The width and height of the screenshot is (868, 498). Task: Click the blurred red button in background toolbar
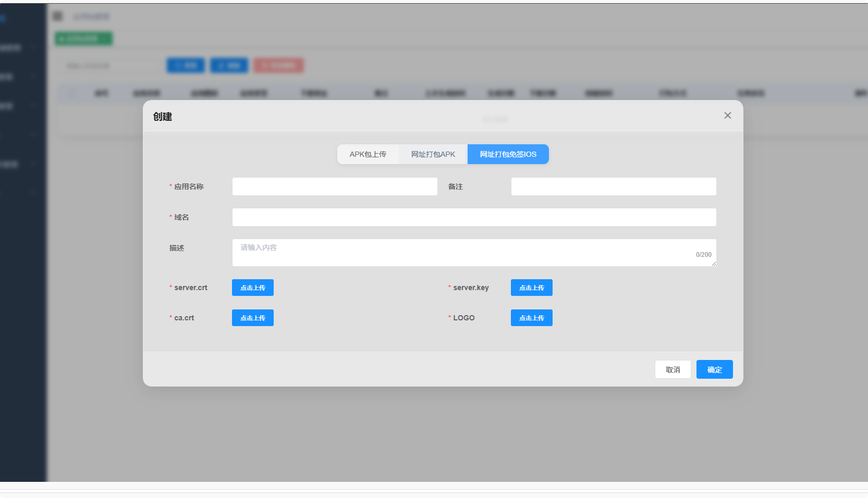tap(279, 66)
